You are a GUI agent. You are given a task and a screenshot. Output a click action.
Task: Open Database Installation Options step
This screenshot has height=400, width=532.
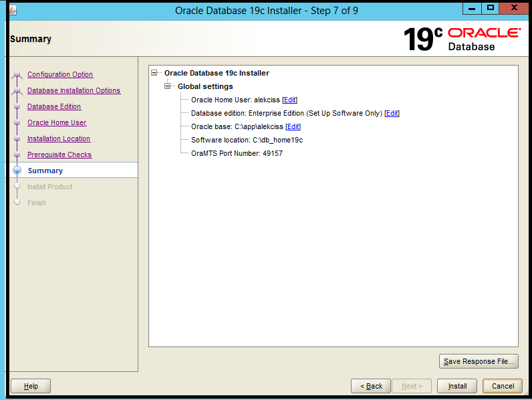[74, 90]
